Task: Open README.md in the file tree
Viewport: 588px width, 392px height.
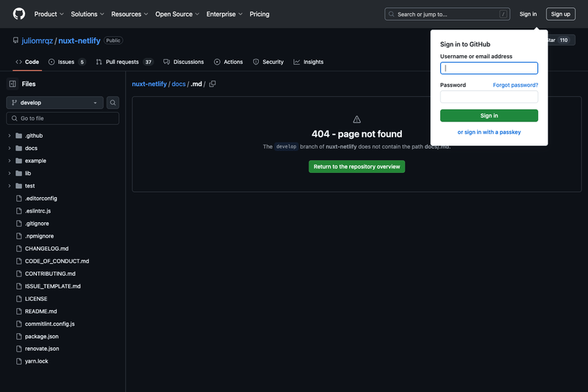Action: click(x=41, y=311)
